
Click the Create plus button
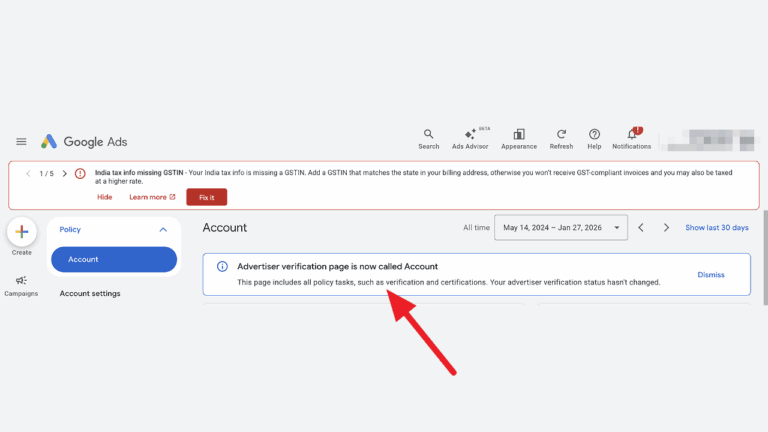[x=22, y=232]
